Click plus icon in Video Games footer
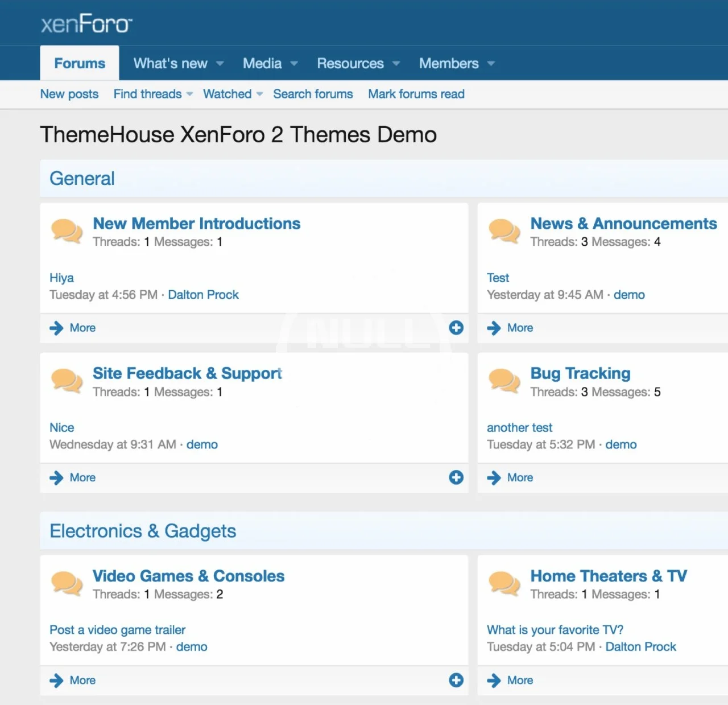This screenshot has width=728, height=705. (x=456, y=680)
